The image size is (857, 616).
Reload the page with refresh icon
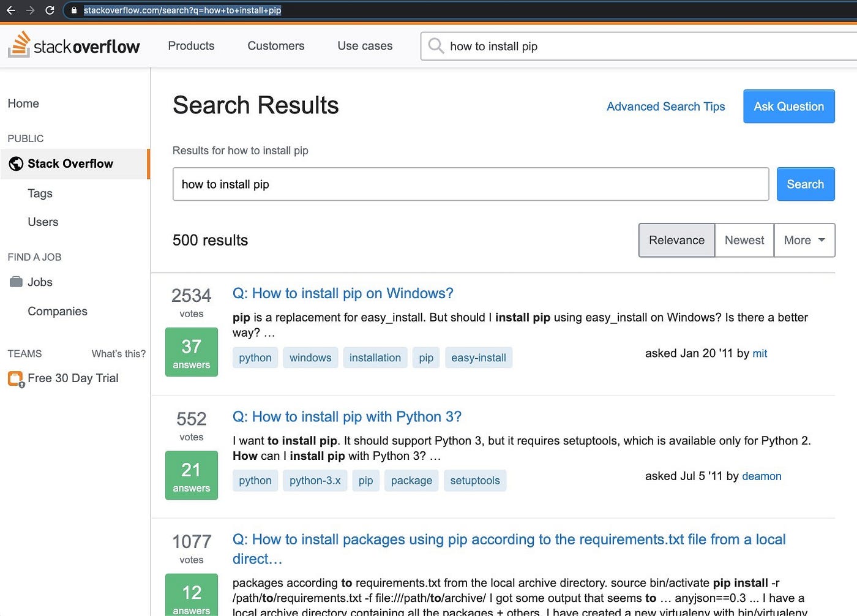[x=50, y=10]
